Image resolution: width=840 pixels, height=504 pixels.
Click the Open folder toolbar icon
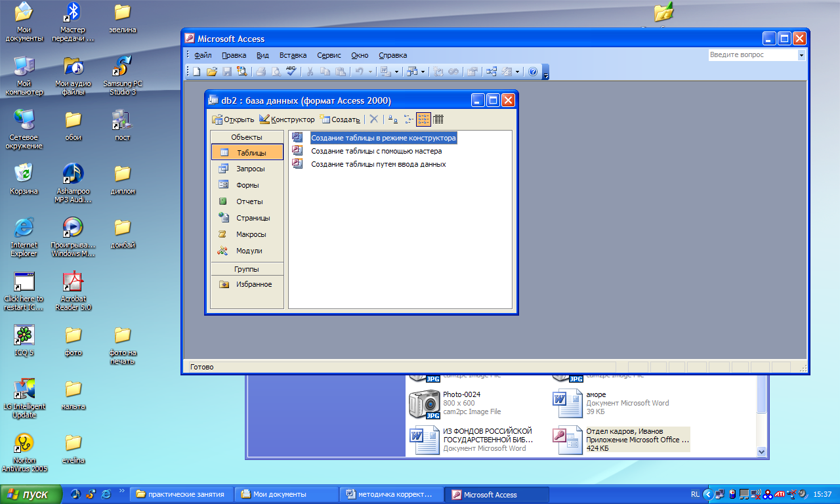click(212, 72)
